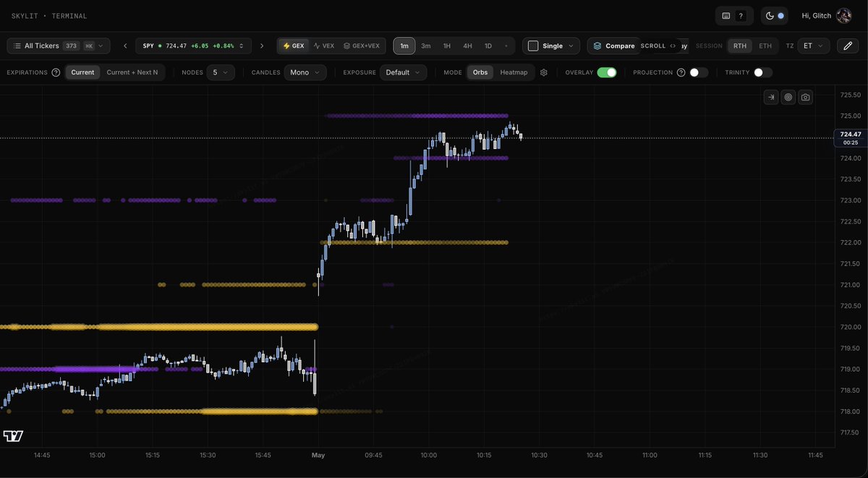
Task: Click the 11:00 time axis label
Action: (x=650, y=455)
